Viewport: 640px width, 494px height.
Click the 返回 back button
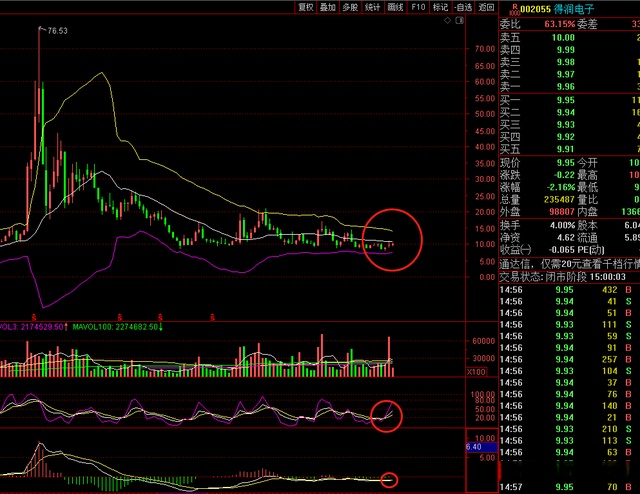pyautogui.click(x=486, y=7)
